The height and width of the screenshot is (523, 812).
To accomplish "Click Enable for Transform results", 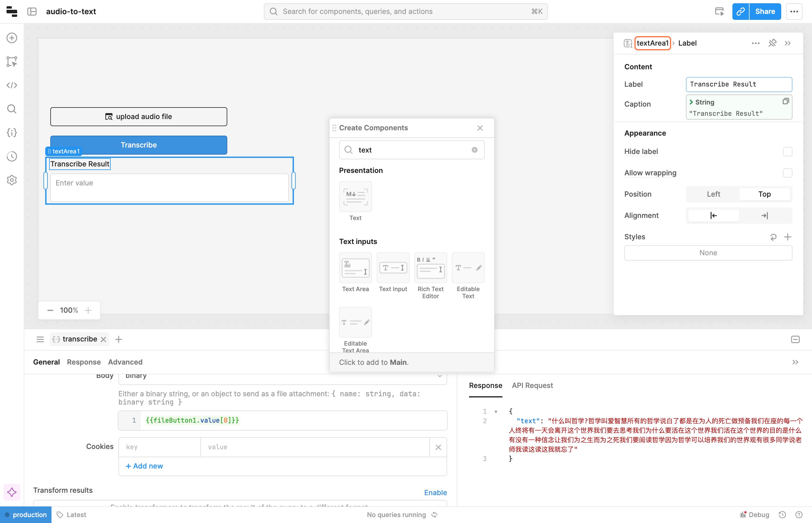I will [435, 492].
